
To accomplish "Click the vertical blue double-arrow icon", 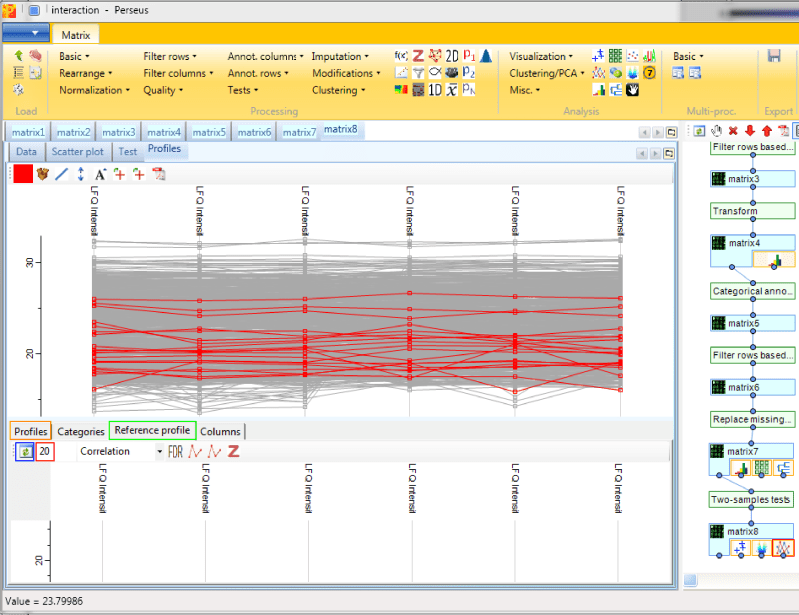I will (x=81, y=174).
